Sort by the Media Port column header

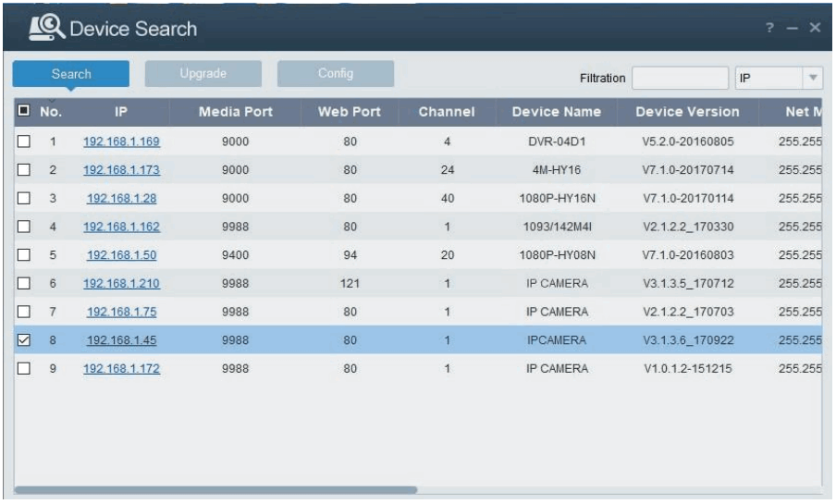point(235,112)
